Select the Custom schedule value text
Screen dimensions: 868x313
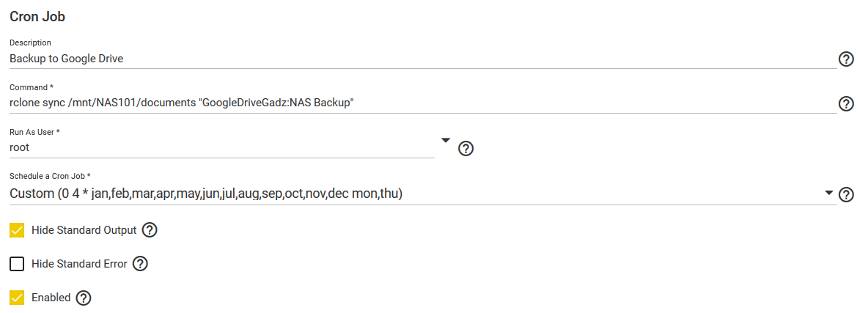click(x=206, y=194)
